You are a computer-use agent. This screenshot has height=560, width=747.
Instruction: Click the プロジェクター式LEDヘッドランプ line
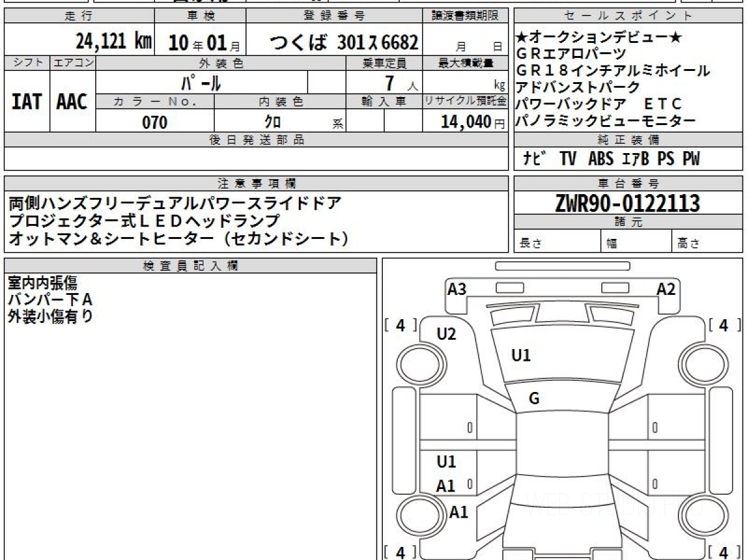[x=144, y=220]
